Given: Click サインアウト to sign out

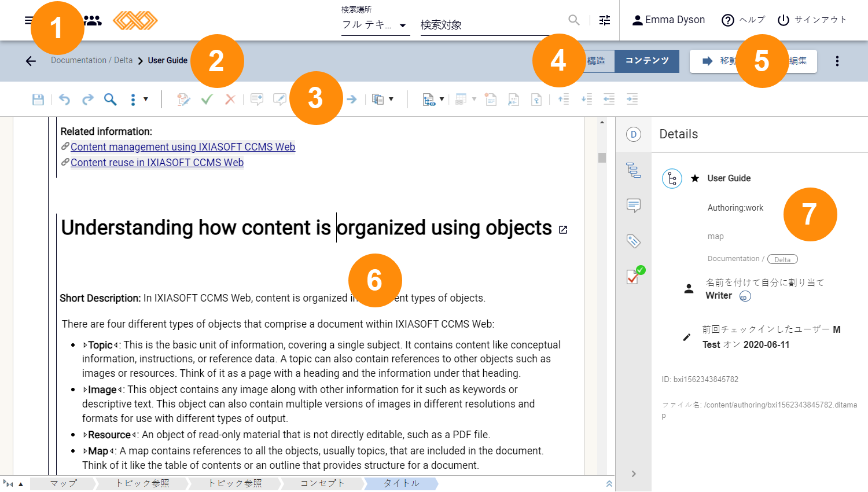Looking at the screenshot, I should point(812,20).
